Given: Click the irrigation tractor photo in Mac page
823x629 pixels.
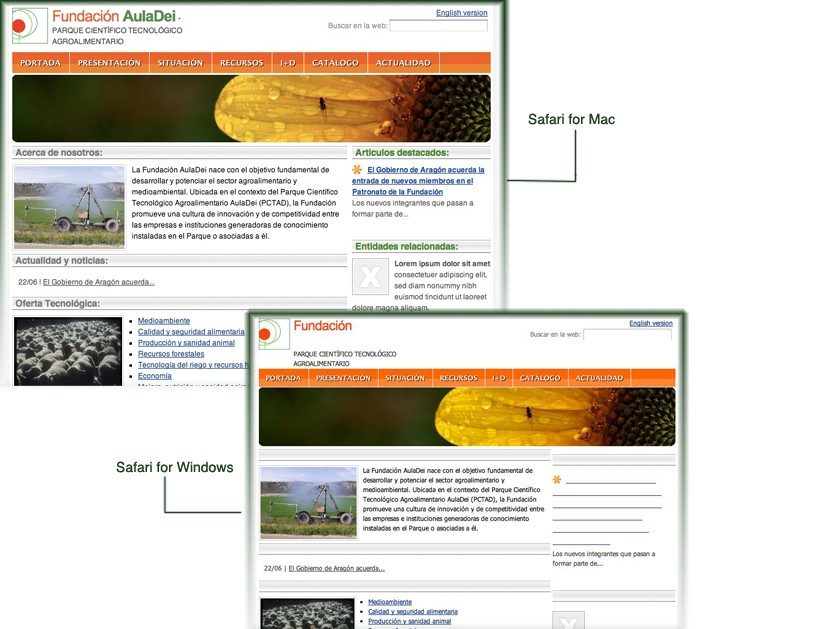Looking at the screenshot, I should 69,207.
